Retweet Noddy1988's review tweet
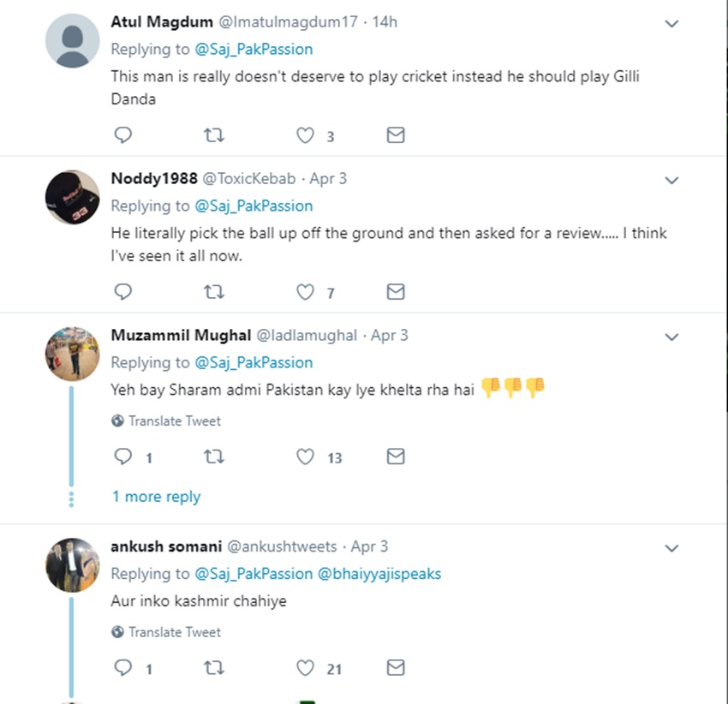The image size is (728, 704). pyautogui.click(x=214, y=292)
